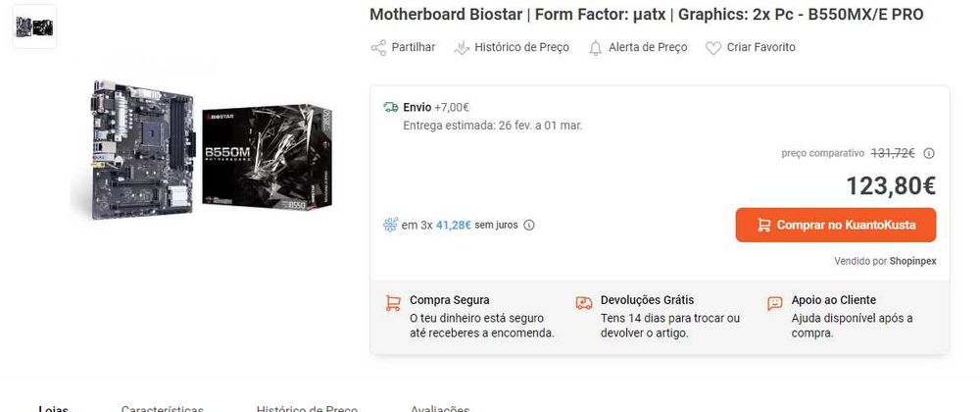980x412 pixels.
Task: Open the Histórico de Preço chart icon
Action: [x=463, y=47]
